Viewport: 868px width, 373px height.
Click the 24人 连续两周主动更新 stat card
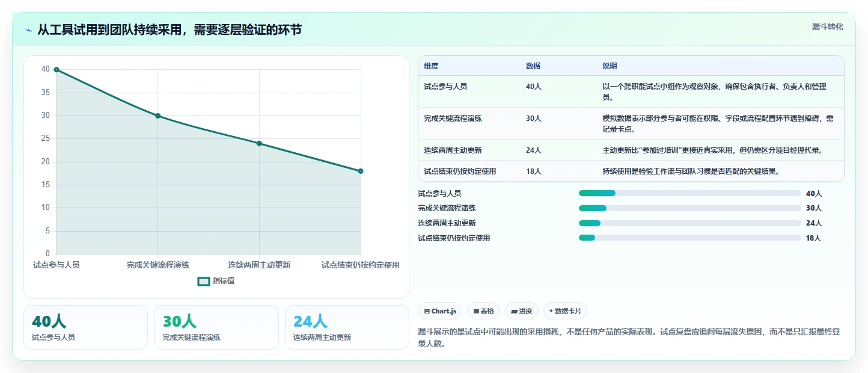click(347, 327)
